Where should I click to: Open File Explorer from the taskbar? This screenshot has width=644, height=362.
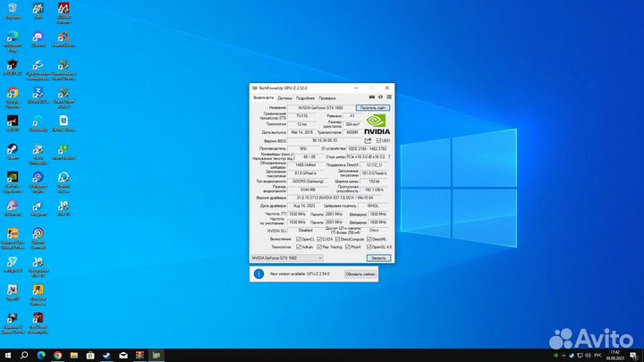(x=74, y=356)
